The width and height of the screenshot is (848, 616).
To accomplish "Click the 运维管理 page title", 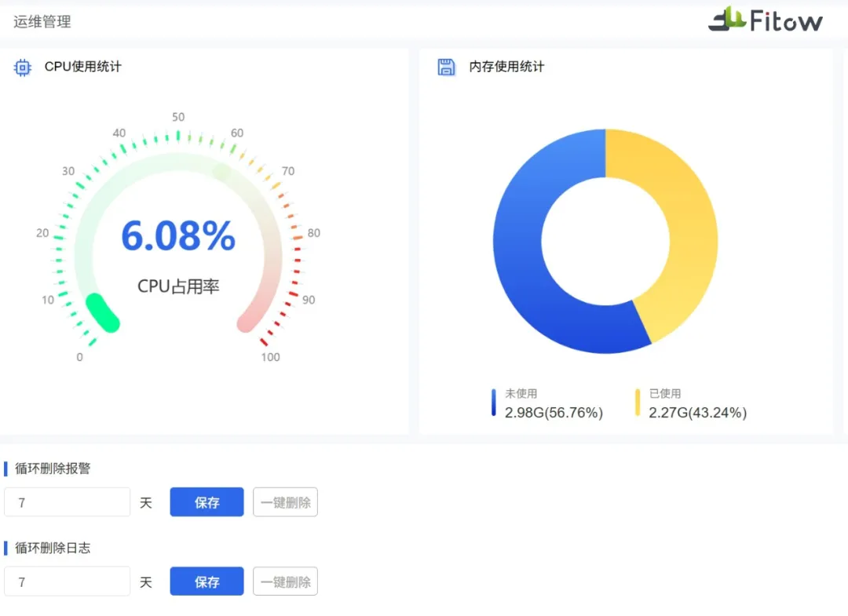I will pyautogui.click(x=42, y=22).
